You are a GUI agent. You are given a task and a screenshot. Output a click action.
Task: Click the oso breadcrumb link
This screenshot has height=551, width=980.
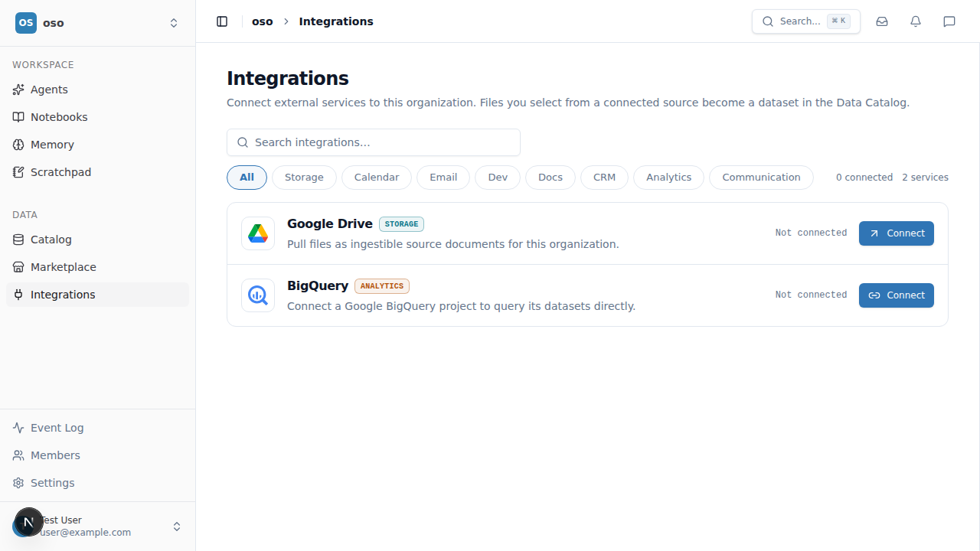(263, 21)
